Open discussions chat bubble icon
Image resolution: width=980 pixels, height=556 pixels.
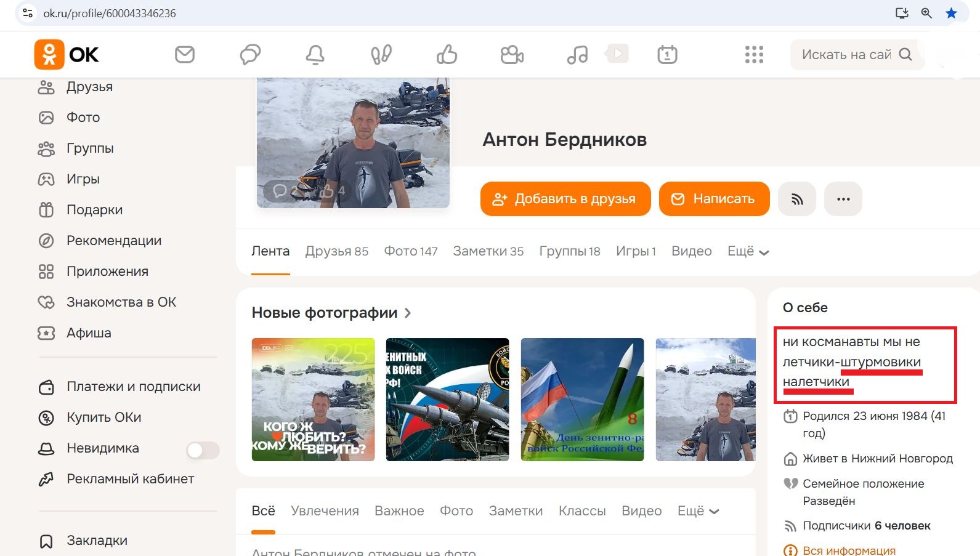250,54
